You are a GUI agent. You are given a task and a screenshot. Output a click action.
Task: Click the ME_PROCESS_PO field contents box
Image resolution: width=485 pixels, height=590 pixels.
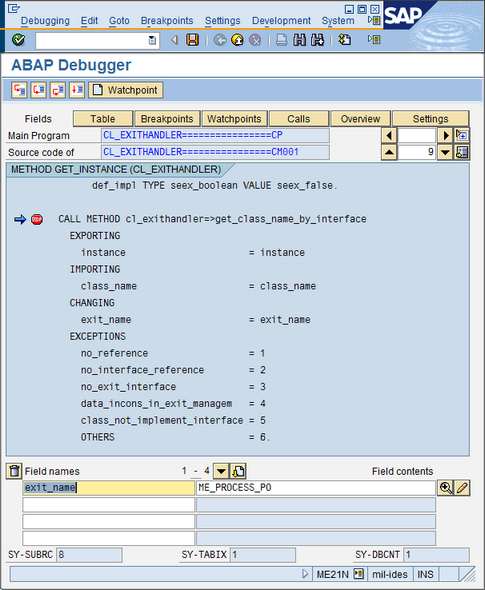(316, 488)
